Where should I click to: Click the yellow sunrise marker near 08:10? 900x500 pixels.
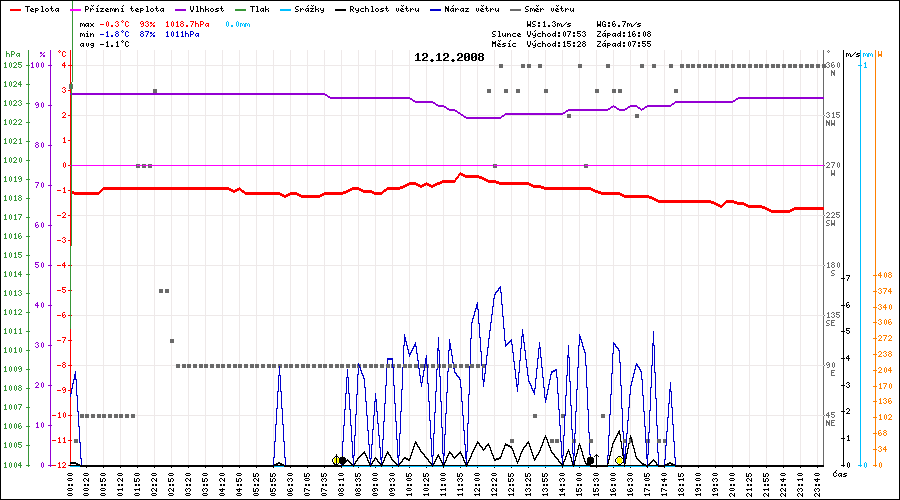(x=337, y=460)
